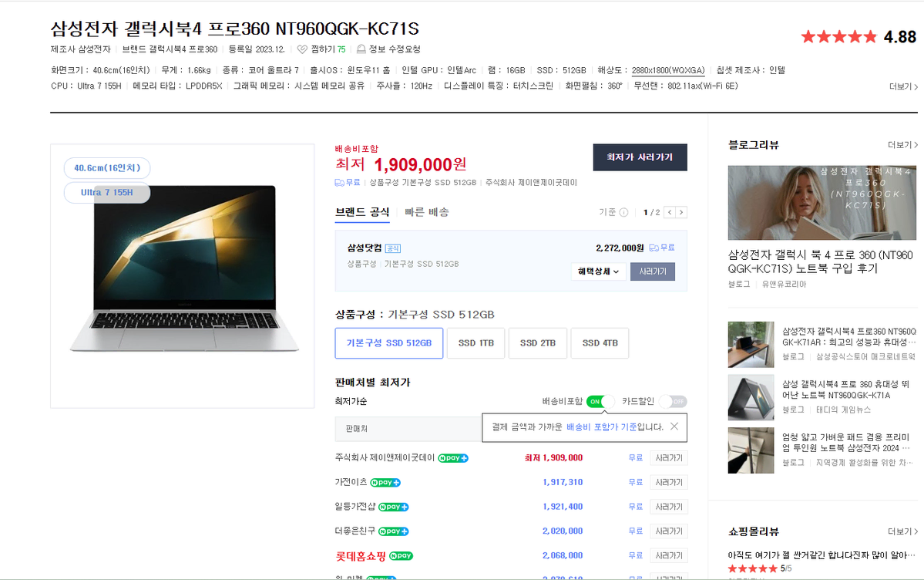Click Npay+ badge next to 더좋은친구
This screenshot has height=580, width=924.
click(394, 531)
